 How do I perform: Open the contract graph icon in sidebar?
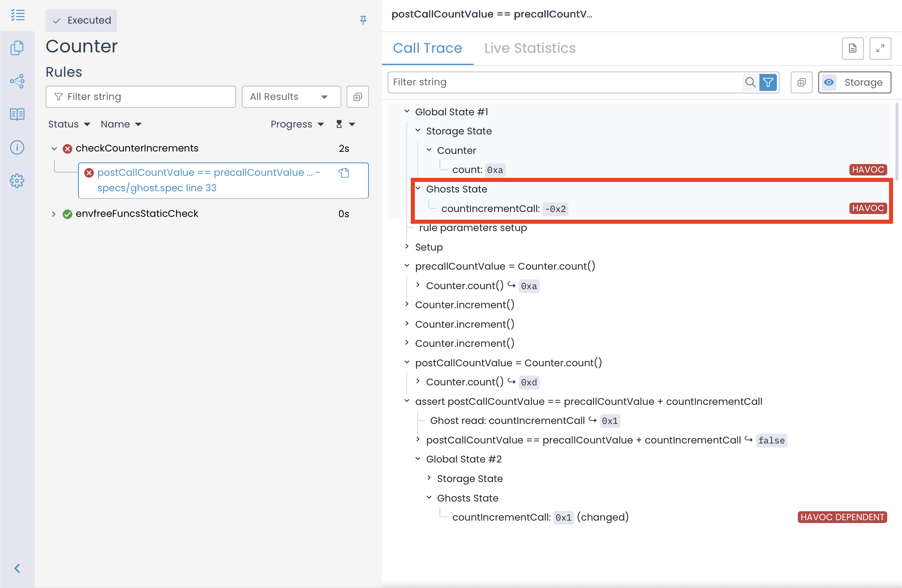[x=17, y=81]
